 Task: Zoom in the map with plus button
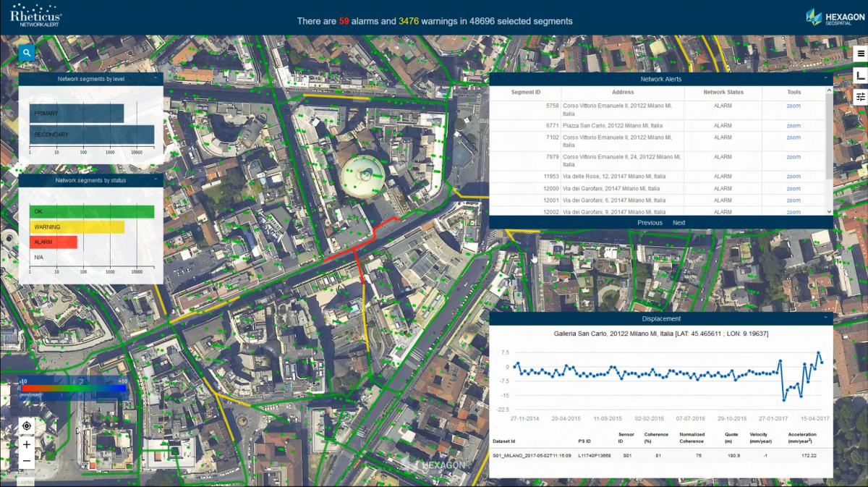pos(27,444)
